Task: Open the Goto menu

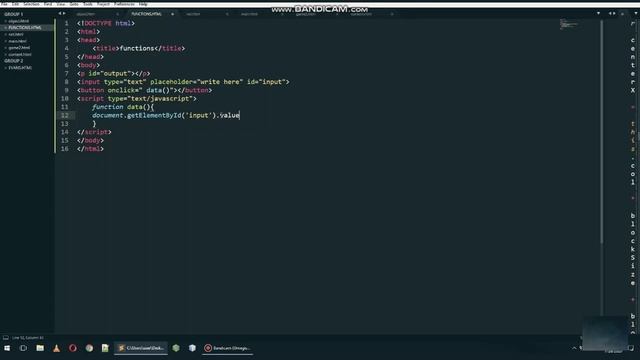Action: tap(74, 4)
